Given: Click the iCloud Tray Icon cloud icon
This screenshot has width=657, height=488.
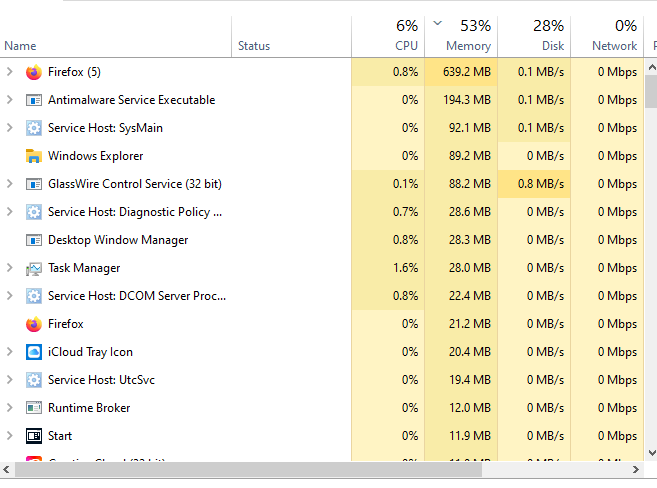Looking at the screenshot, I should pos(34,352).
